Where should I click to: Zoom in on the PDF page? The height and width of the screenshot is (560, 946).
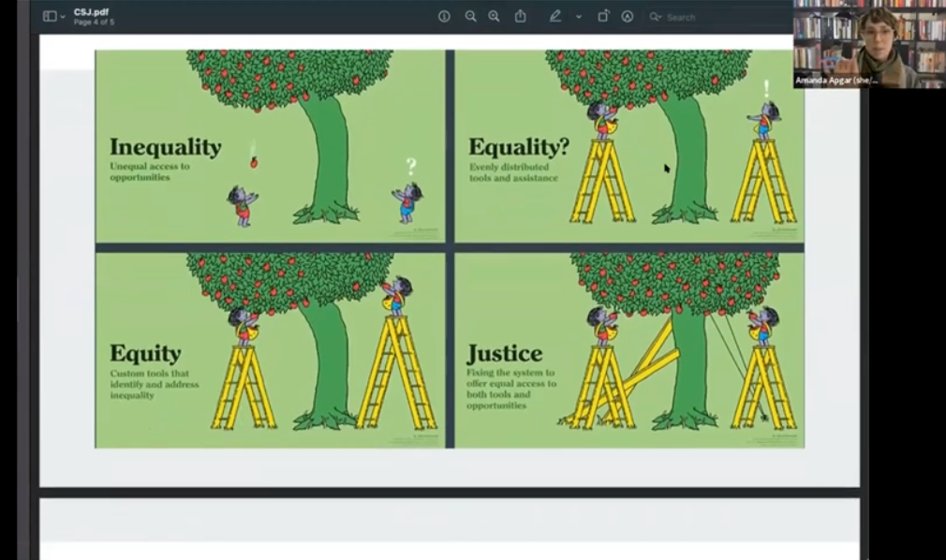494,16
